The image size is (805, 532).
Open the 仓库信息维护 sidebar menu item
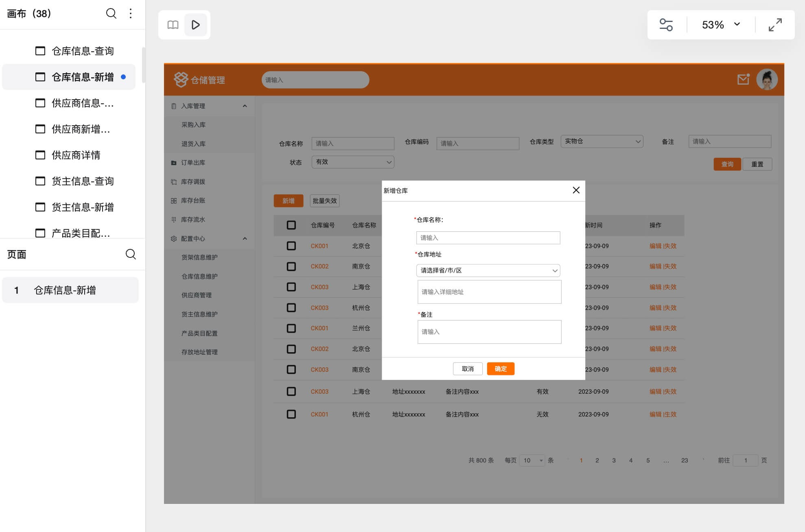pyautogui.click(x=199, y=276)
